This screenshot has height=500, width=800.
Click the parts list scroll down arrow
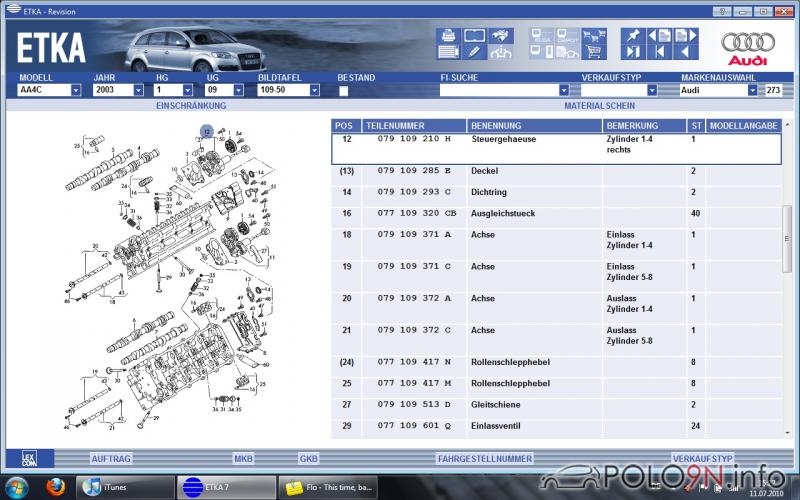coord(787,433)
